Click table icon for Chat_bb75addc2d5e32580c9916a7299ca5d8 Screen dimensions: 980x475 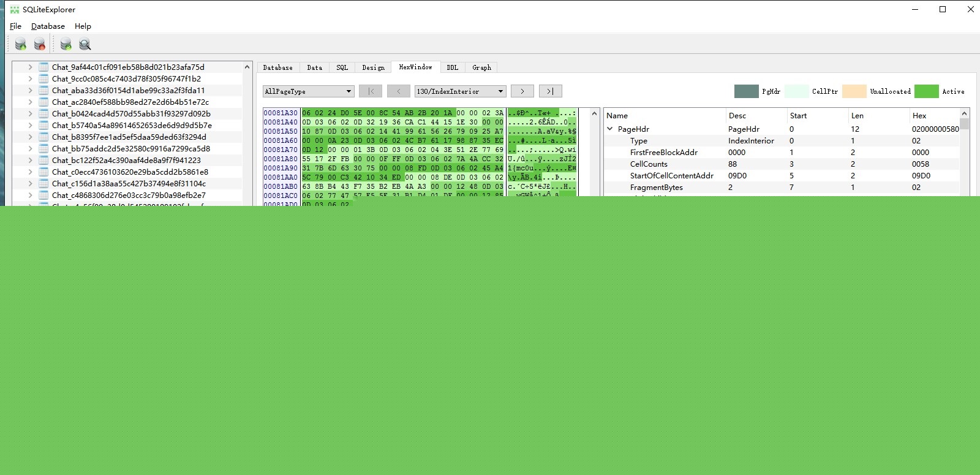(x=43, y=149)
